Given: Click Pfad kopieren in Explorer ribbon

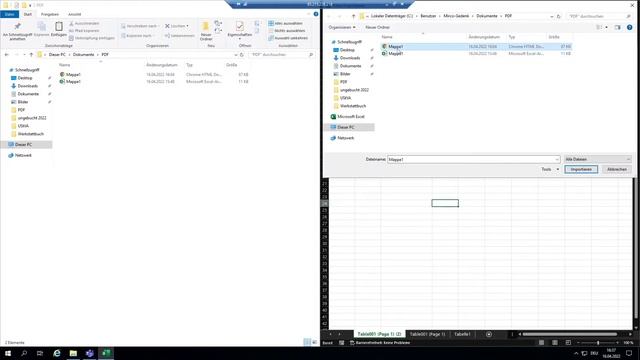Looking at the screenshot, I should 84,31.
